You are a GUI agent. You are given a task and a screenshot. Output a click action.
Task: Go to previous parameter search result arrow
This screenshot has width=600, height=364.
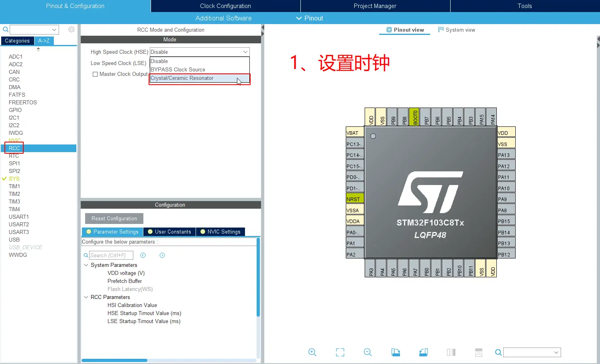pos(143,255)
